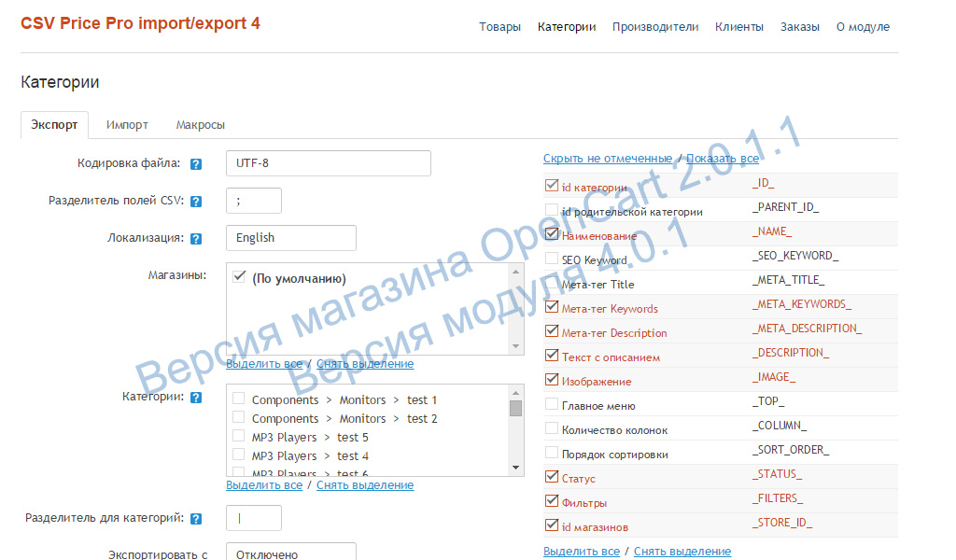Click the _META_TITLE_ macro text
The width and height of the screenshot is (956, 560).
click(x=788, y=280)
